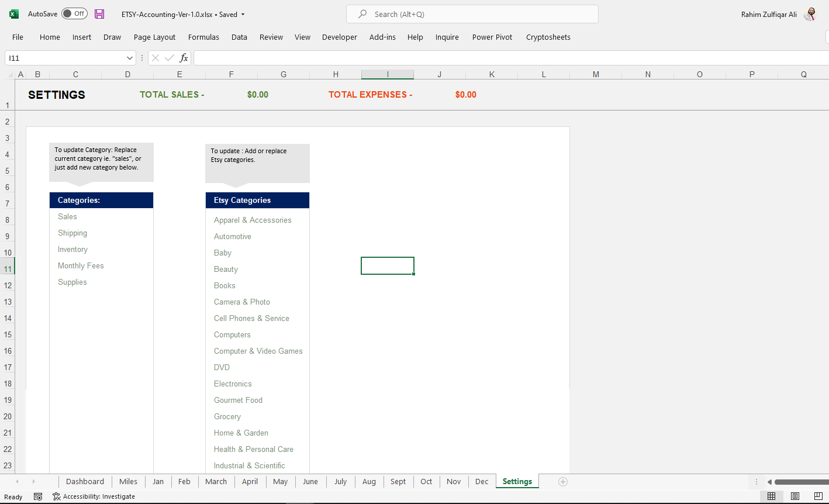Expand the Name Box dropdown arrow
Image resolution: width=829 pixels, height=504 pixels.
tap(130, 58)
